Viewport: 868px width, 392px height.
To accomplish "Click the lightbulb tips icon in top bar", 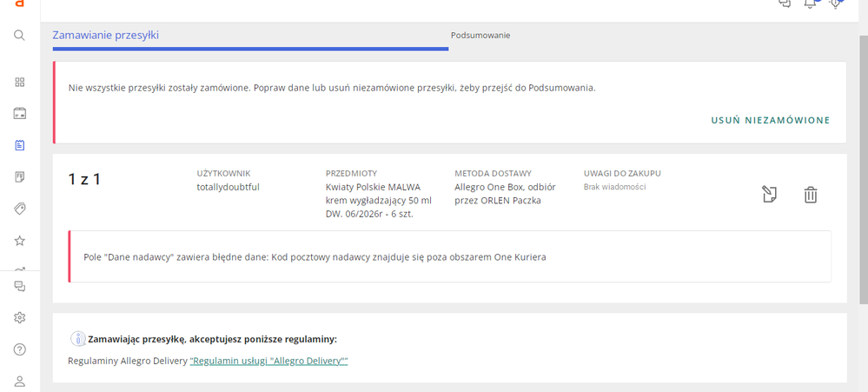I will (x=836, y=4).
